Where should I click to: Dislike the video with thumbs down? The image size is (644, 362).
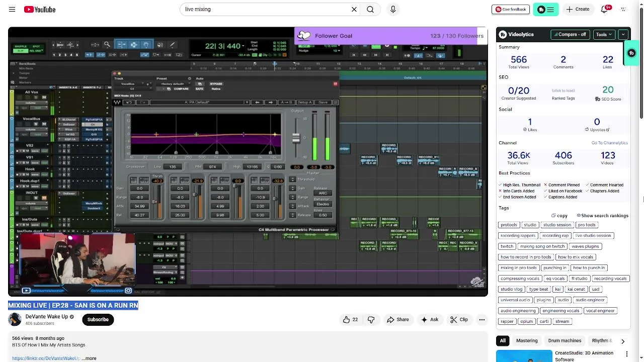coord(371,319)
